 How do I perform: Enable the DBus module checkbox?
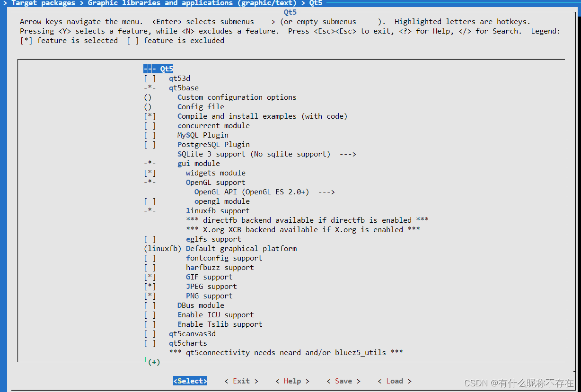(x=150, y=305)
